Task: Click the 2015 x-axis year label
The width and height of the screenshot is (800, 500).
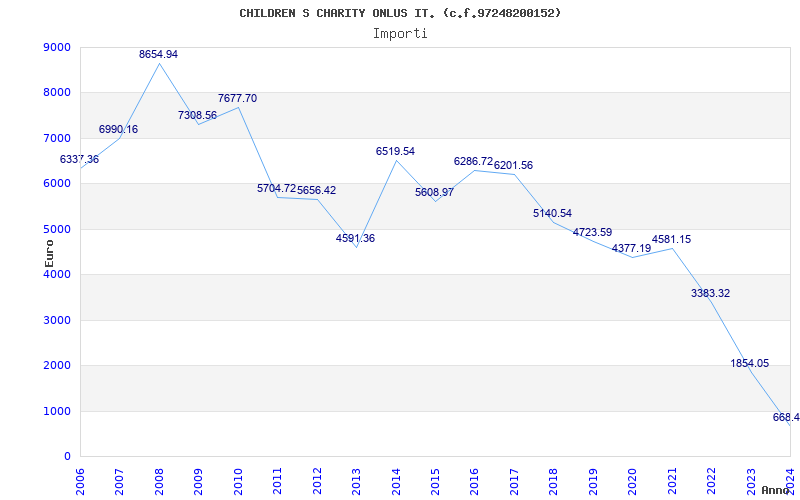Action: click(x=435, y=483)
